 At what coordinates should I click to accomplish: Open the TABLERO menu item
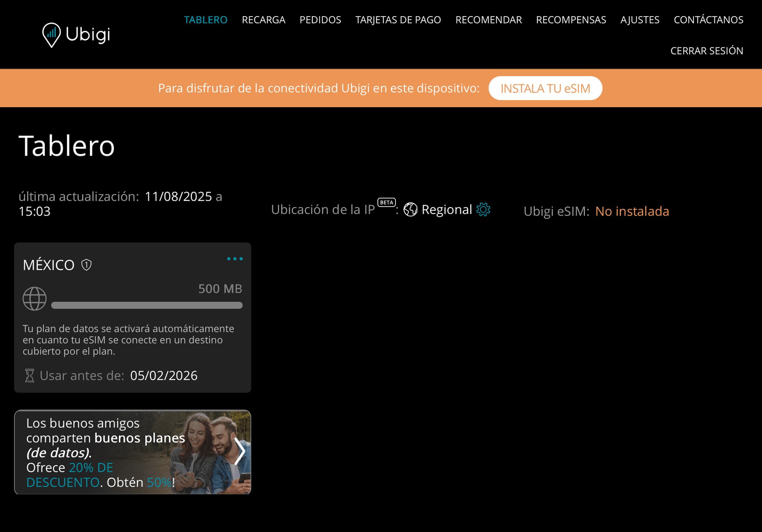pyautogui.click(x=206, y=20)
